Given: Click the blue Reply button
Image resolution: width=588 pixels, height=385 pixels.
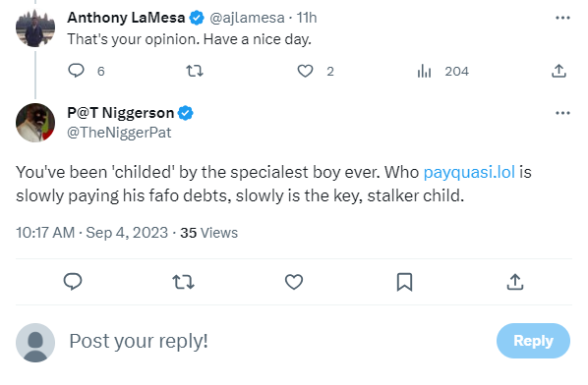Looking at the screenshot, I should click(x=533, y=341).
